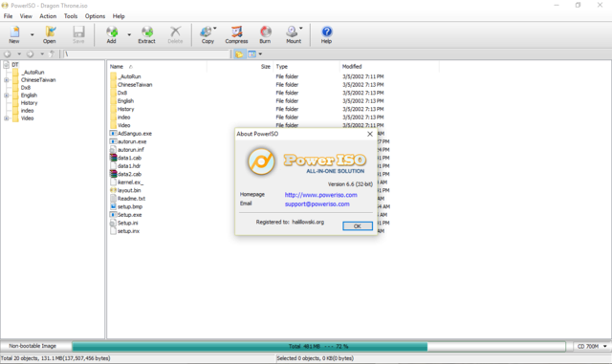The width and height of the screenshot is (612, 364).
Task: Select autorun.exe in file list
Action: 132,141
